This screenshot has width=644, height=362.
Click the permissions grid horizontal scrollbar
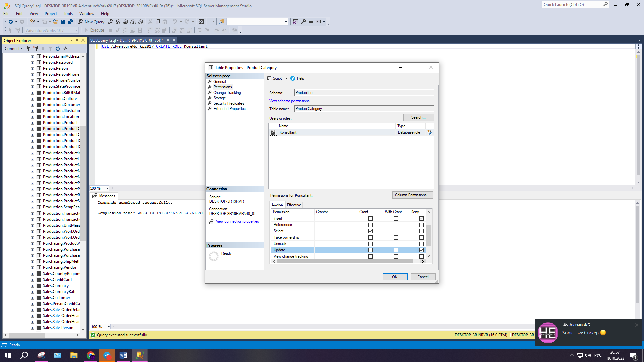point(344,261)
